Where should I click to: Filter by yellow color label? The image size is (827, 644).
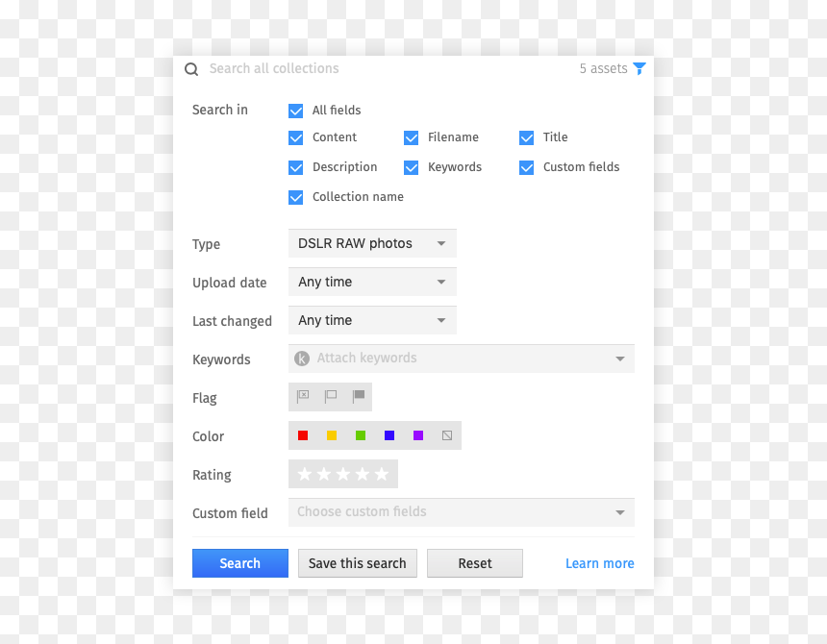[332, 435]
